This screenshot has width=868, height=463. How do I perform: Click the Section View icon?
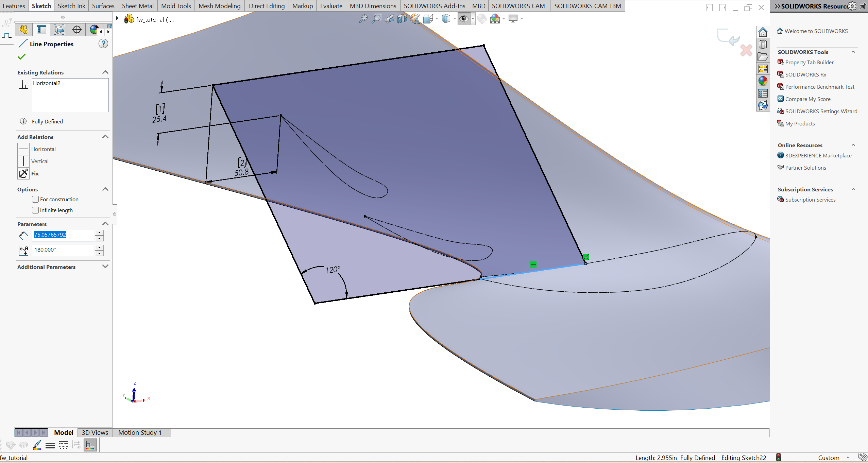click(x=402, y=19)
